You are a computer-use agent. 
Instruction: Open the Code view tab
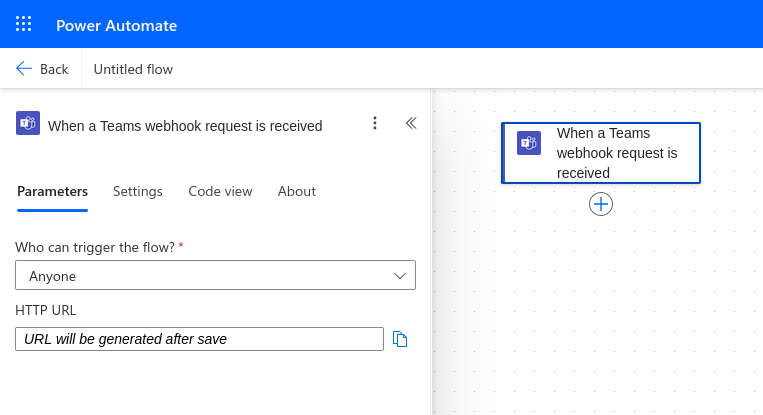[x=220, y=191]
